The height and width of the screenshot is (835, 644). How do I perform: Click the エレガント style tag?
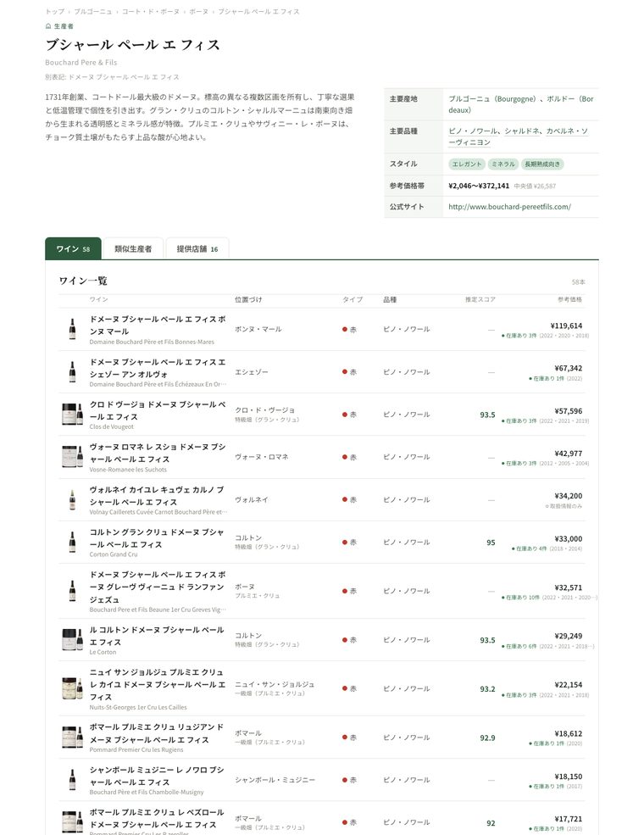467,164
